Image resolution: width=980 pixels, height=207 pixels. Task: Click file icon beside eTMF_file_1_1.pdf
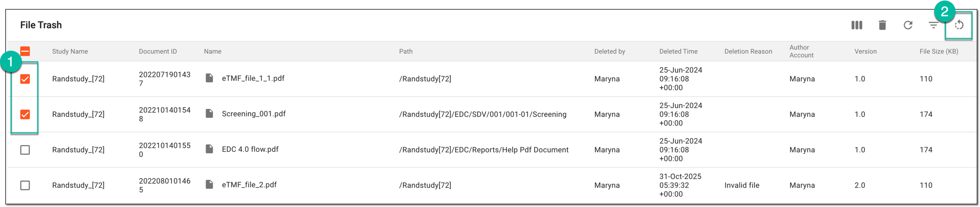click(209, 78)
